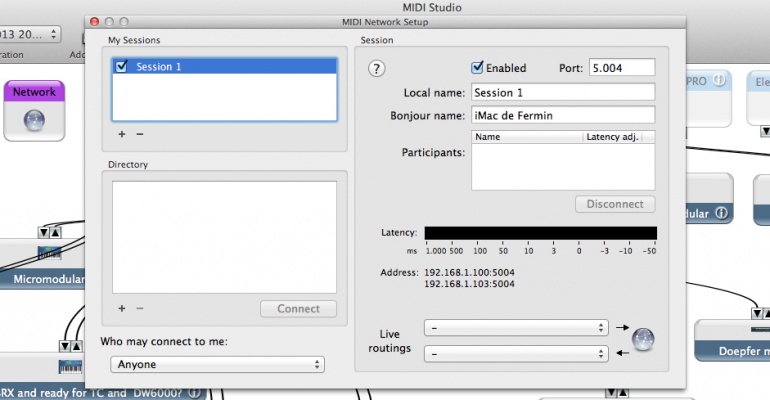Toggle the Enabled checkbox for the session
The image size is (770, 400).
(x=477, y=67)
